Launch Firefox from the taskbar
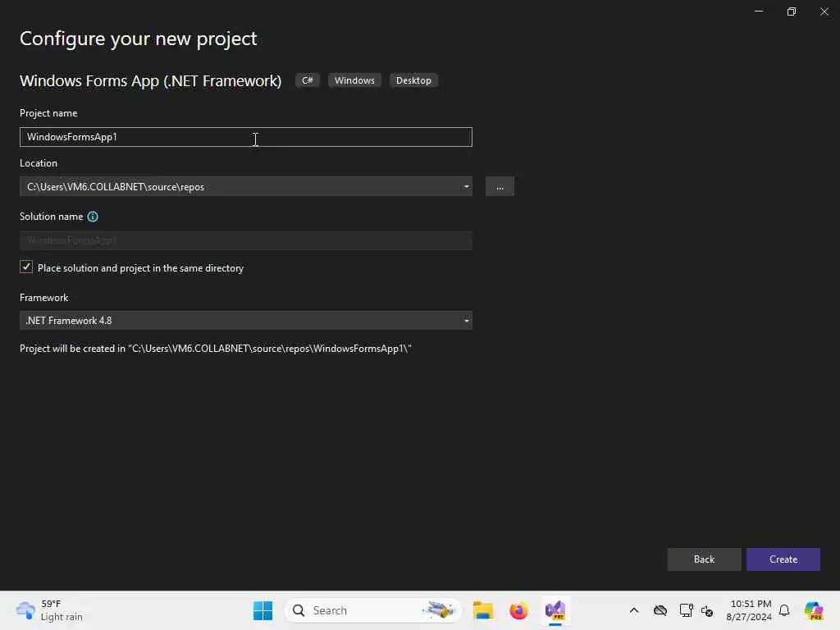 coord(518,610)
